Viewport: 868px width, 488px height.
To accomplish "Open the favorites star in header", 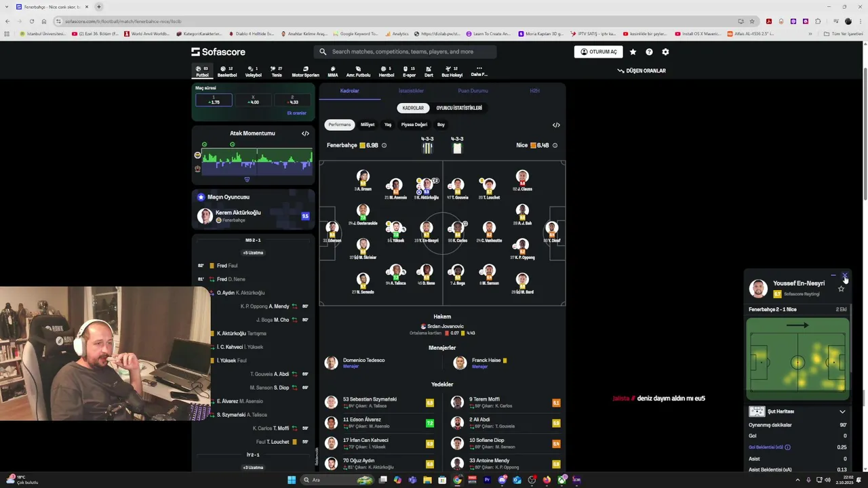I will click(x=633, y=52).
